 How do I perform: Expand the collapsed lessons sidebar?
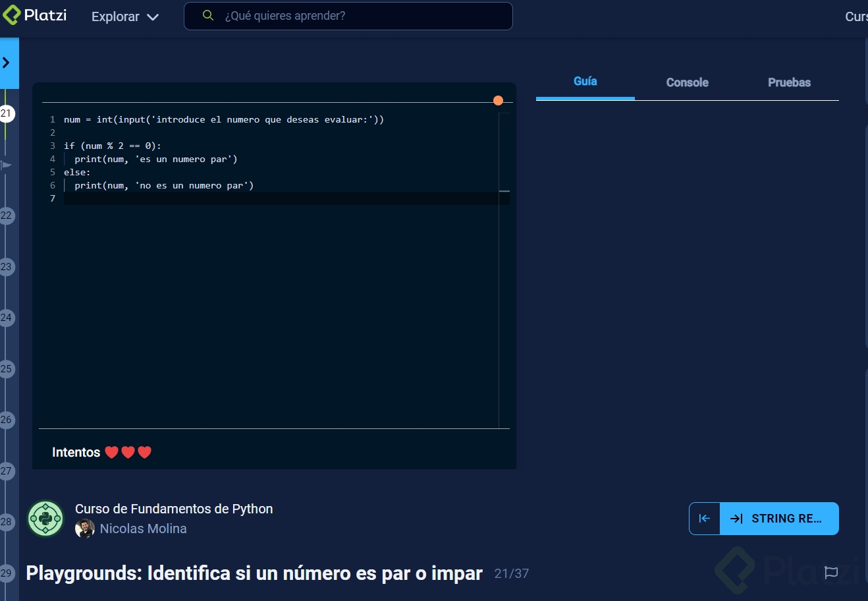(7, 63)
